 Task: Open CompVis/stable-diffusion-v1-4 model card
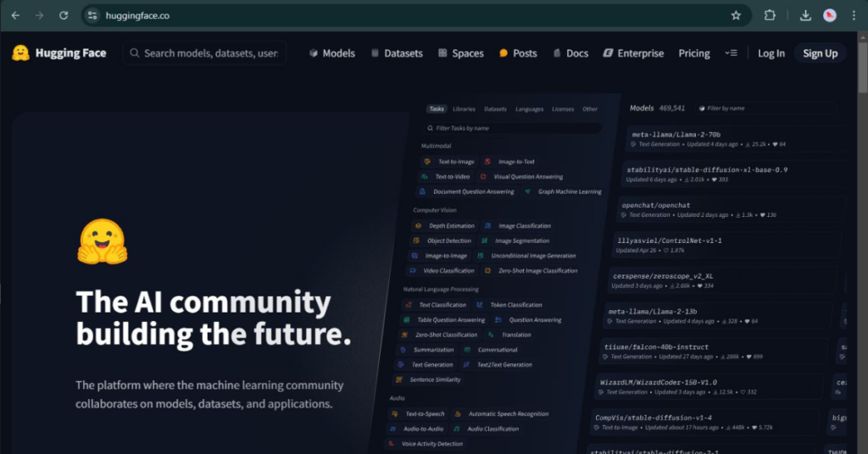[704, 422]
